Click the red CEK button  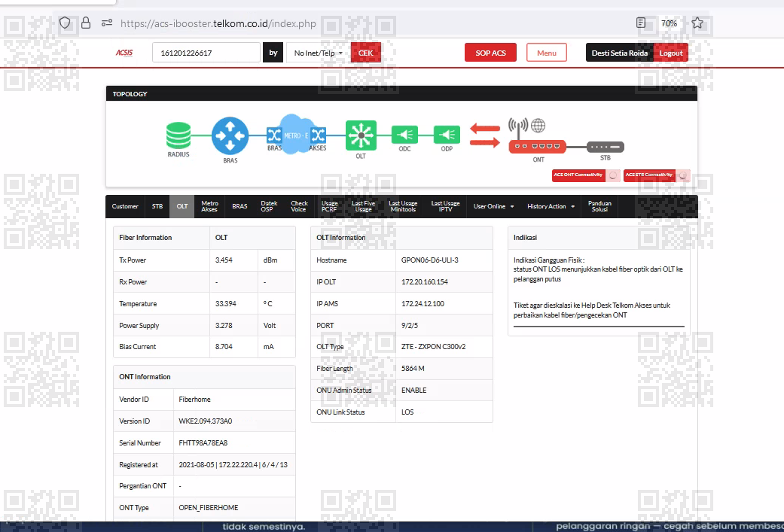click(x=365, y=53)
